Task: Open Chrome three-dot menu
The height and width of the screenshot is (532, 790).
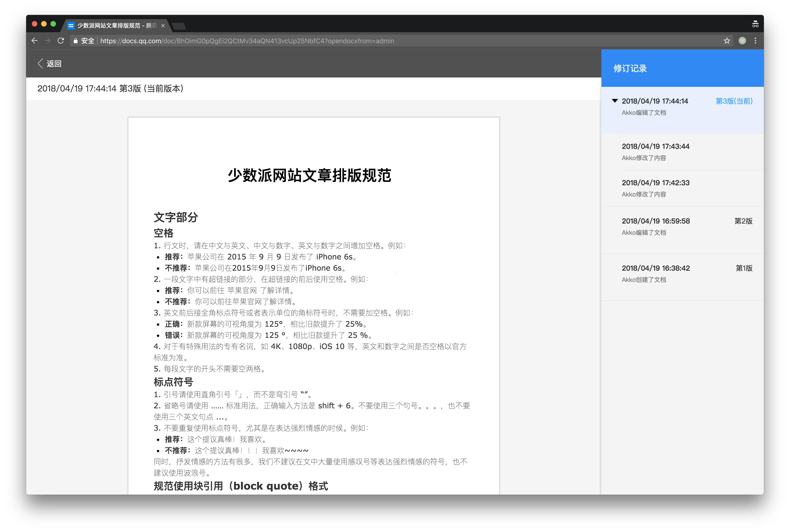Action: click(755, 41)
